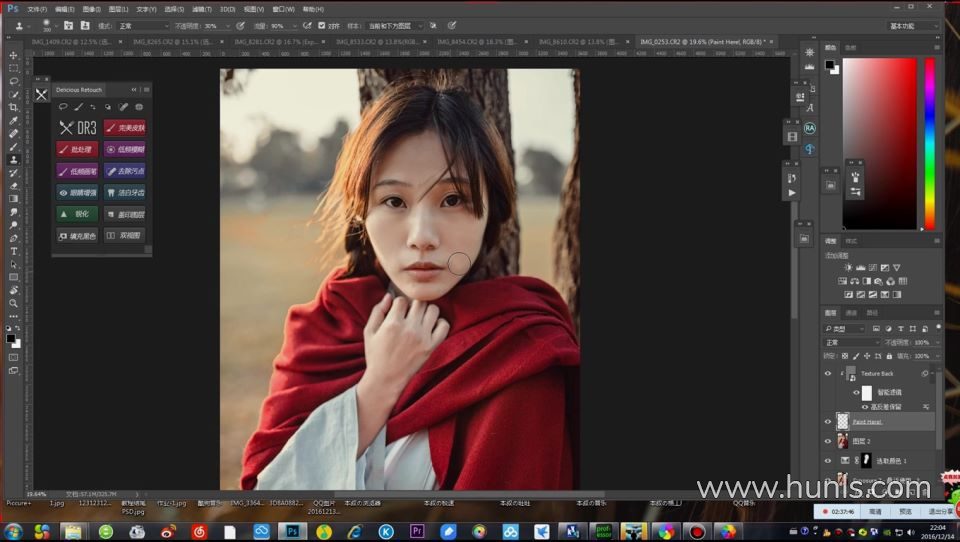Click the green 锐化 sharpen button

(x=77, y=214)
